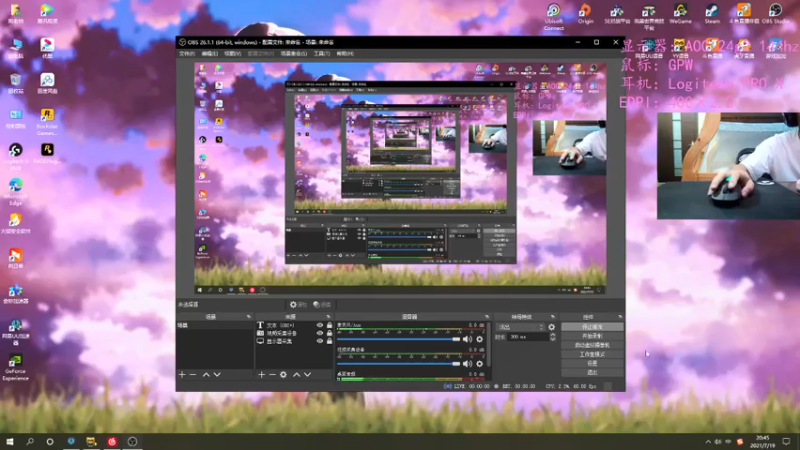Open second mixer channel settings gear
The height and width of the screenshot is (450, 800).
tap(480, 364)
